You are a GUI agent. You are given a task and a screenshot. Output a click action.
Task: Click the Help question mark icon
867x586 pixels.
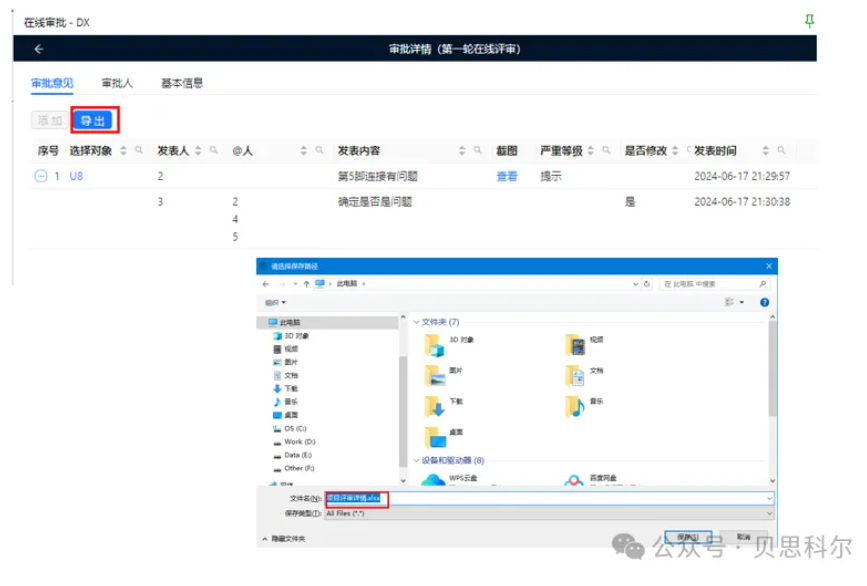pyautogui.click(x=763, y=302)
